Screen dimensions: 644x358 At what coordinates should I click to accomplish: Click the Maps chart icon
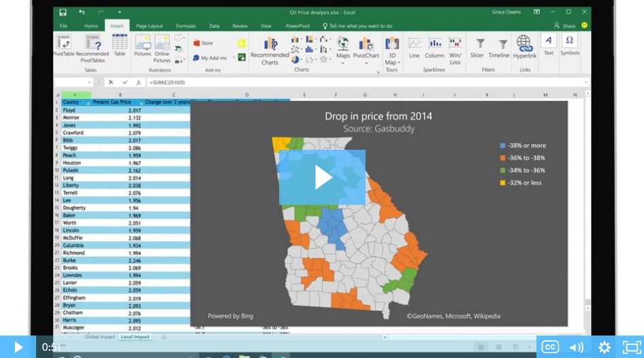343,47
